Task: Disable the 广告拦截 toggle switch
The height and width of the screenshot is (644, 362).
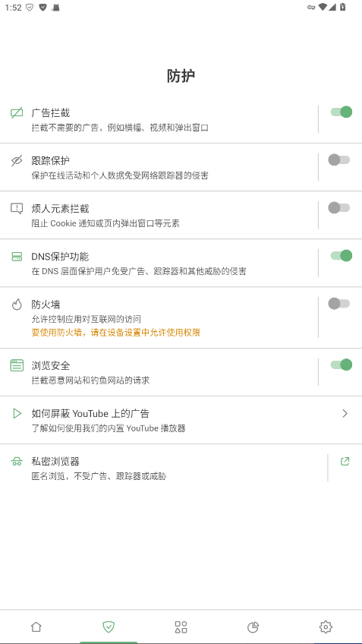Action: coord(342,112)
